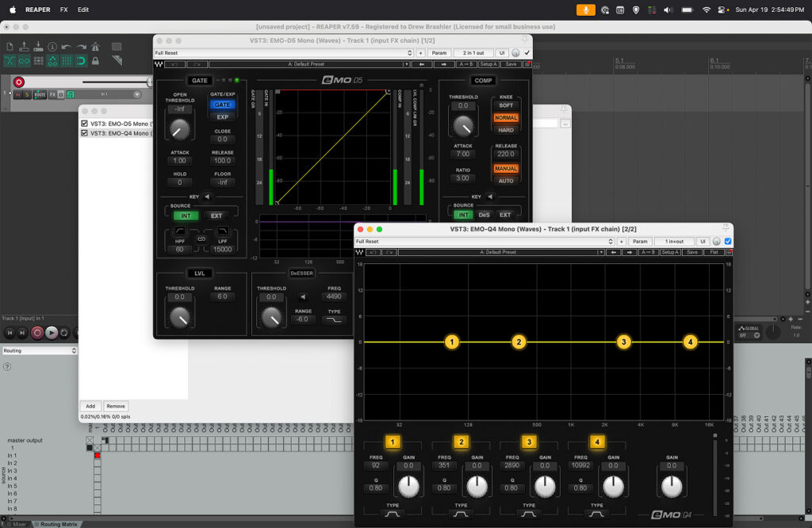This screenshot has height=528, width=812.
Task: Uncheck the VST3: EMO-D5 Mono plugin checkbox
Action: point(84,123)
